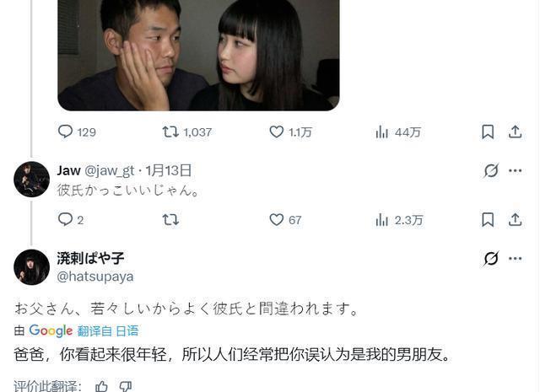The width and height of the screenshot is (540, 392).
Task: Open the couple photo in the tweet
Action: [198, 55]
